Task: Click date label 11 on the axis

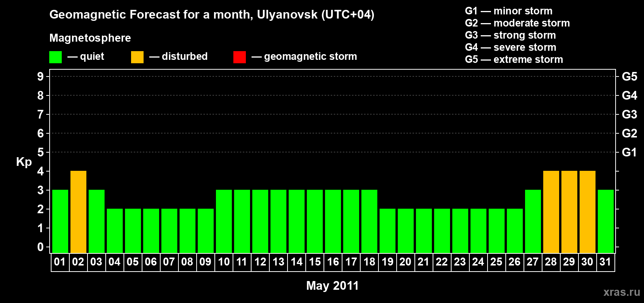Action: pos(242,262)
